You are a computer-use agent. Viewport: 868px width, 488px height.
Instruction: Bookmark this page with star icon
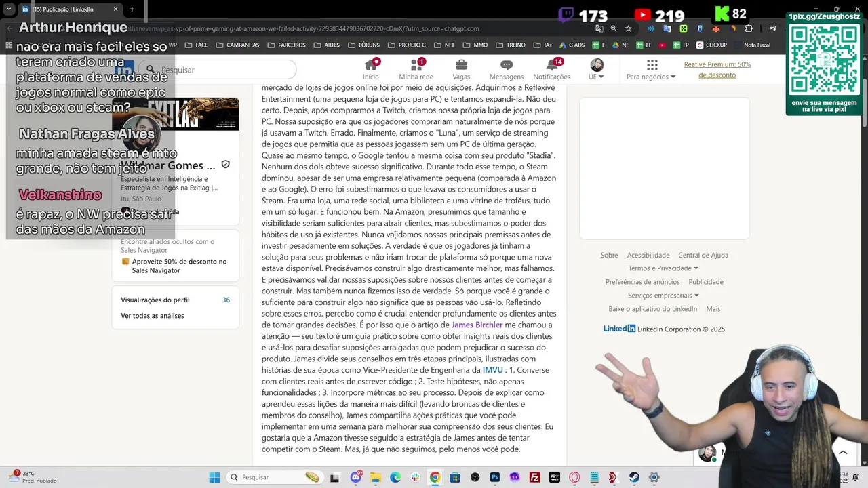[629, 28]
